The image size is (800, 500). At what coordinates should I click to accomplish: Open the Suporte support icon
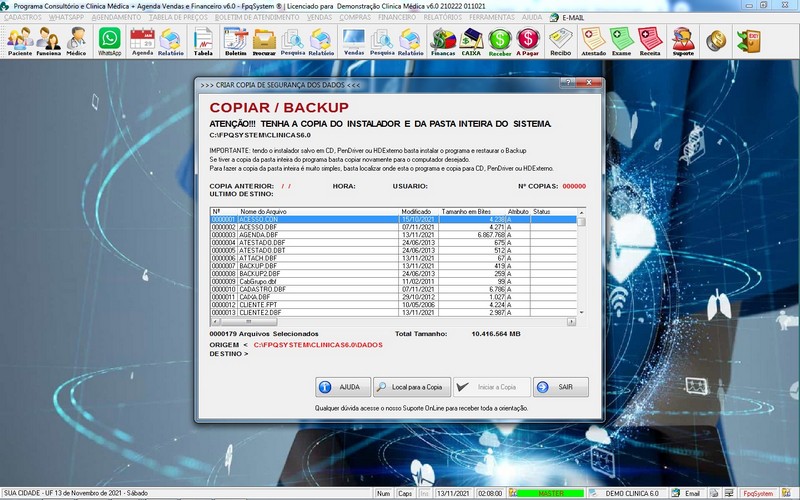pyautogui.click(x=683, y=41)
